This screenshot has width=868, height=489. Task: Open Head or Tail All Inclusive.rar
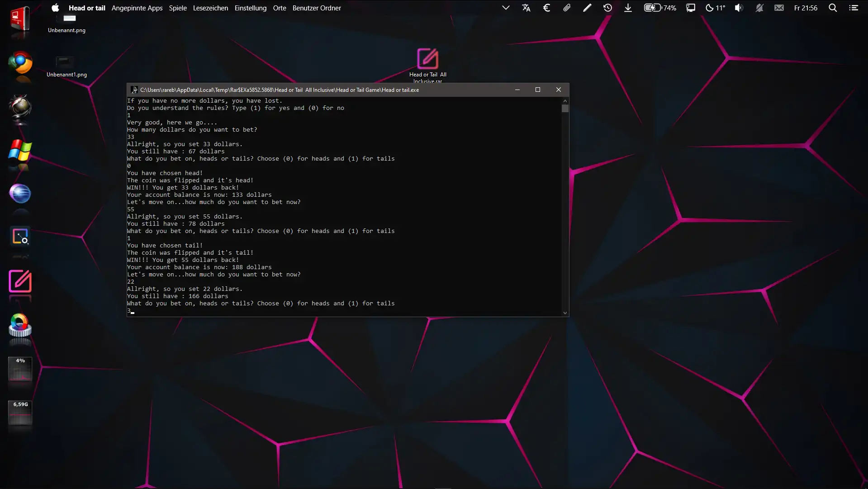pyautogui.click(x=427, y=60)
